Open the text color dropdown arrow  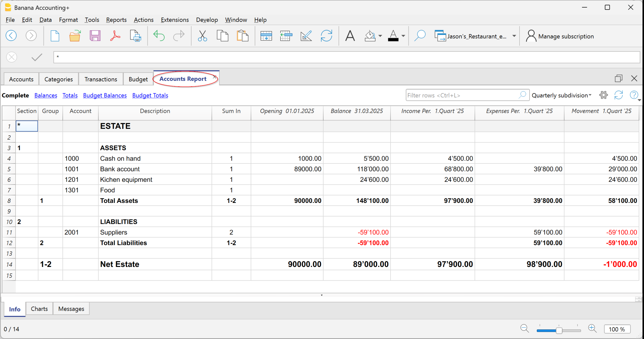click(x=403, y=36)
